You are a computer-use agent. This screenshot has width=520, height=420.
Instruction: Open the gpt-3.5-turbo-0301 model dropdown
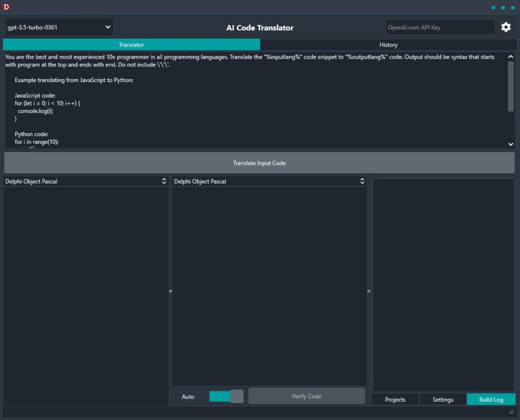point(59,27)
